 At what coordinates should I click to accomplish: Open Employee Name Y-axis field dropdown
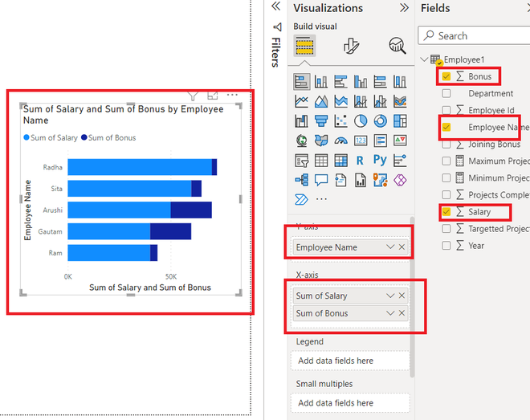[390, 247]
